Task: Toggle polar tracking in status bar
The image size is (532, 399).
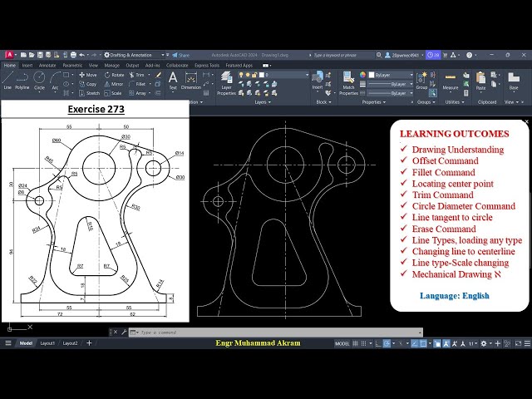Action: pyautogui.click(x=387, y=343)
